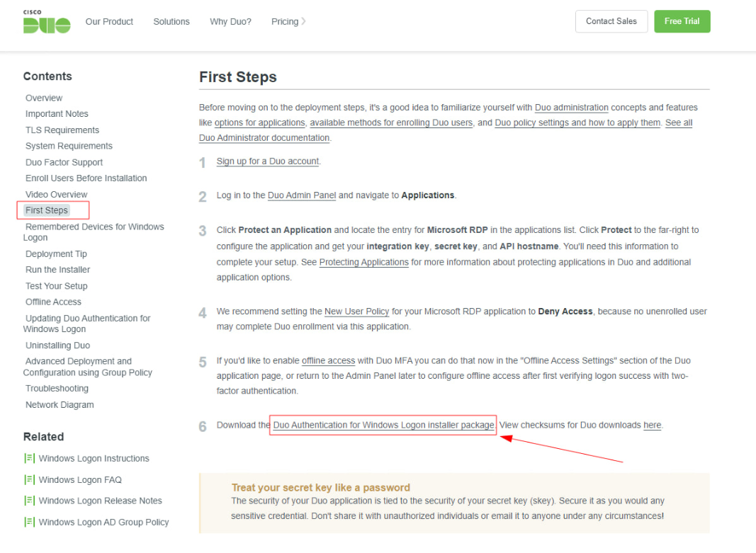Click document icon next to Windows Logon AD Group Policy
This screenshot has width=756, height=553.
(x=30, y=522)
